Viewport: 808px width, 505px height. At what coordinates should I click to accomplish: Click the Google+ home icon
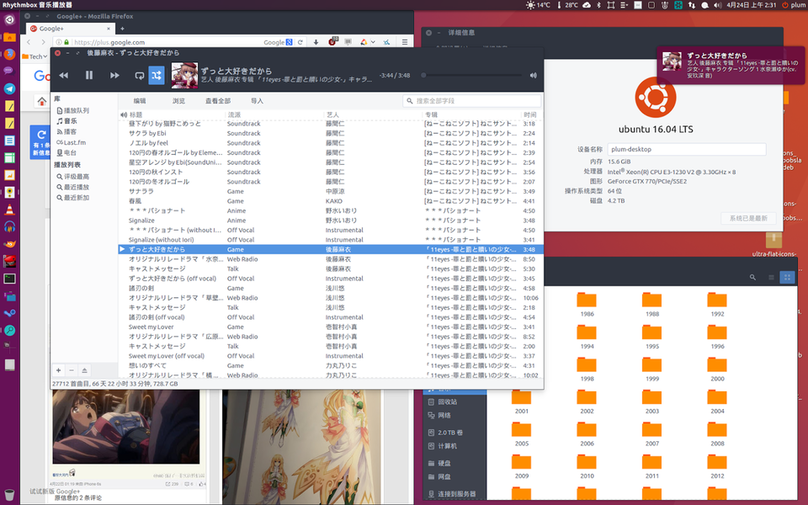[x=42, y=101]
